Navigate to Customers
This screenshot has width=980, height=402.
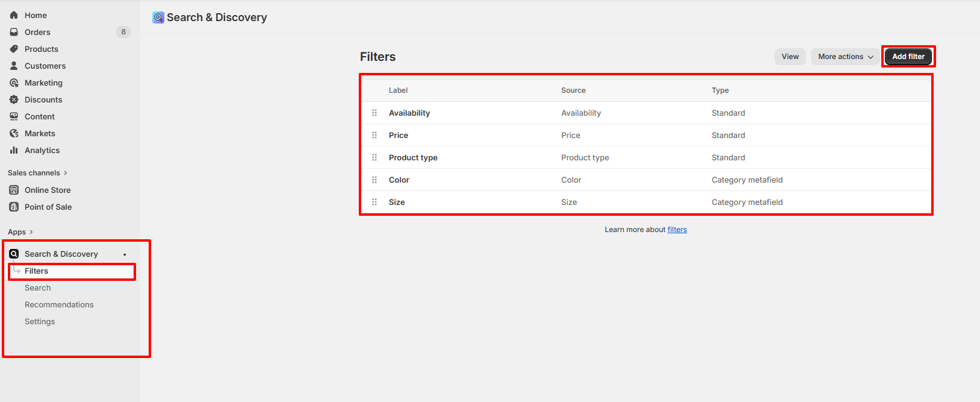click(x=45, y=66)
